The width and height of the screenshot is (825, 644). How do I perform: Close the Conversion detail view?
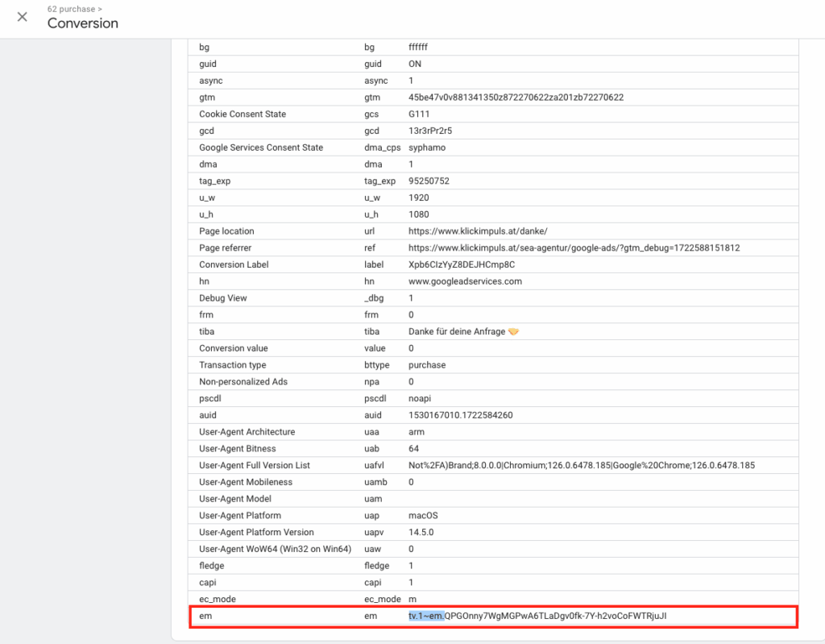point(21,17)
